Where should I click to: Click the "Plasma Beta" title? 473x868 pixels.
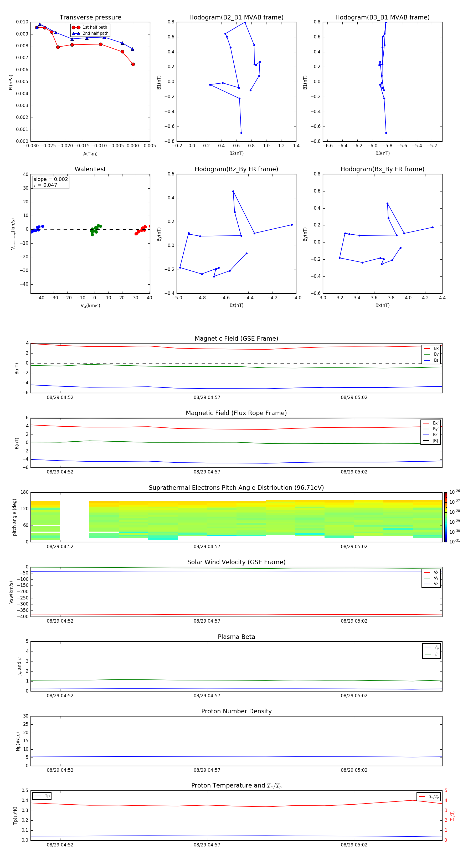(x=236, y=637)
